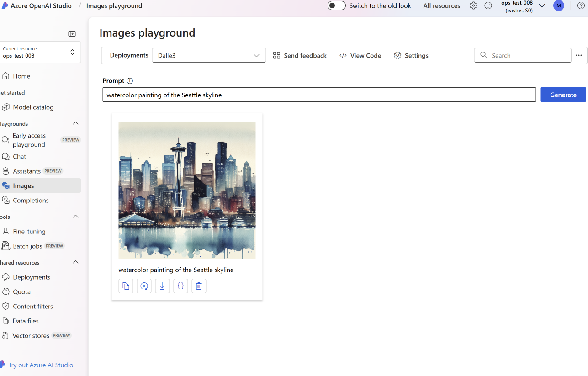The height and width of the screenshot is (376, 588).
Task: Delete the generated image card
Action: [199, 286]
